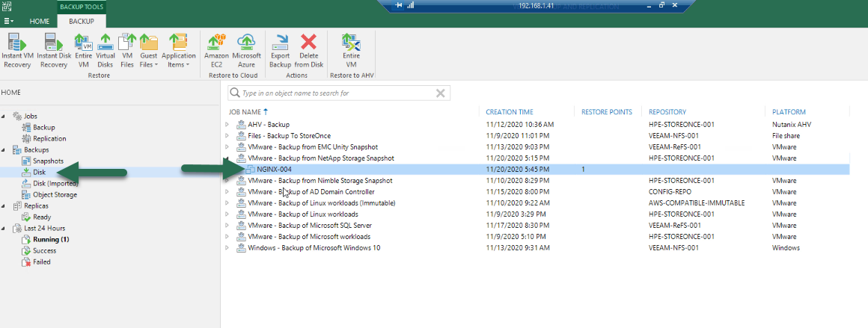Collapse the Replicas tree node
The image size is (868, 328).
pos(4,205)
